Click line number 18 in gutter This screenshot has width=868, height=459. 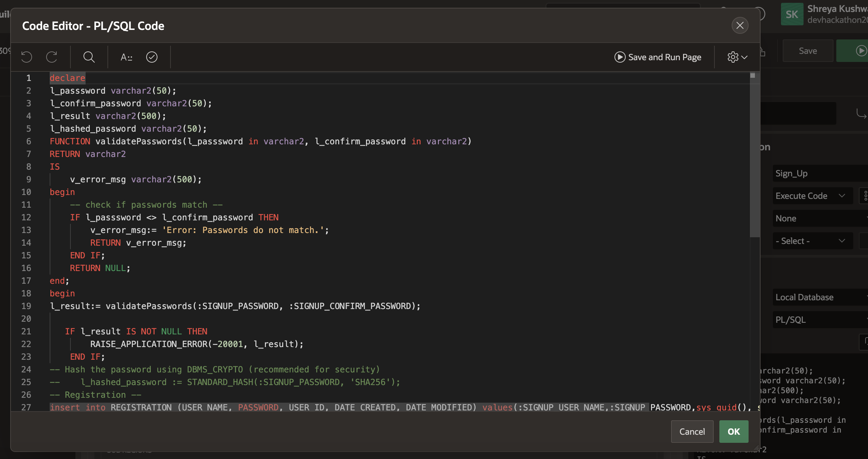click(26, 294)
